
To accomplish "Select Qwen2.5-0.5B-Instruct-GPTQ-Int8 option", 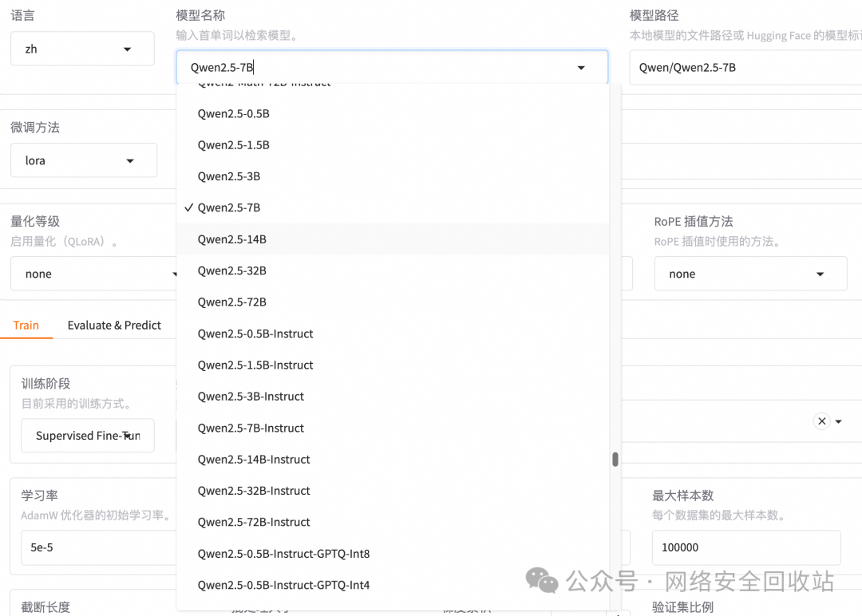I will tap(393, 553).
